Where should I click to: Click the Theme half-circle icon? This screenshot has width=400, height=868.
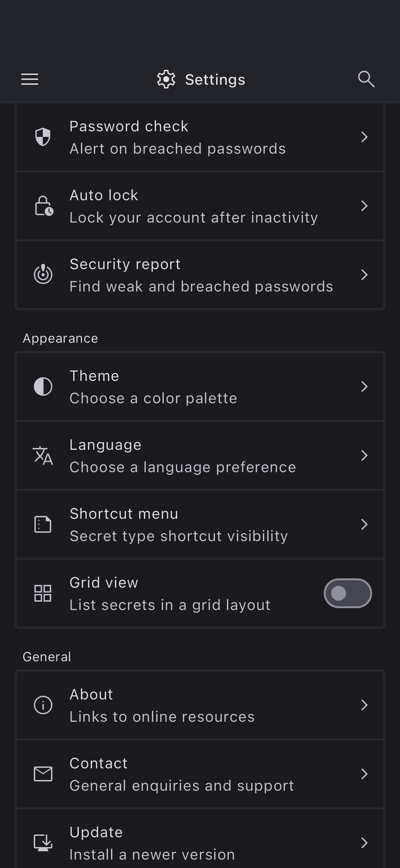[43, 387]
